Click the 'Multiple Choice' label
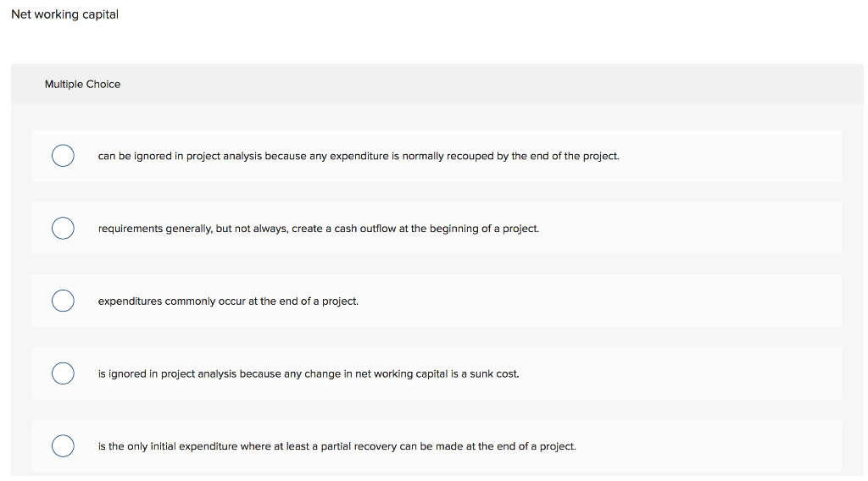The image size is (868, 481). pos(82,84)
